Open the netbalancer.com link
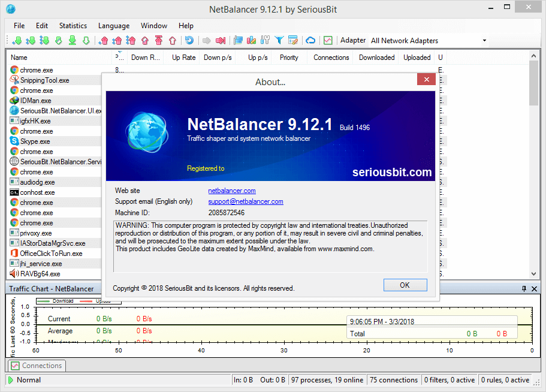Image resolution: width=546 pixels, height=392 pixels. click(232, 191)
